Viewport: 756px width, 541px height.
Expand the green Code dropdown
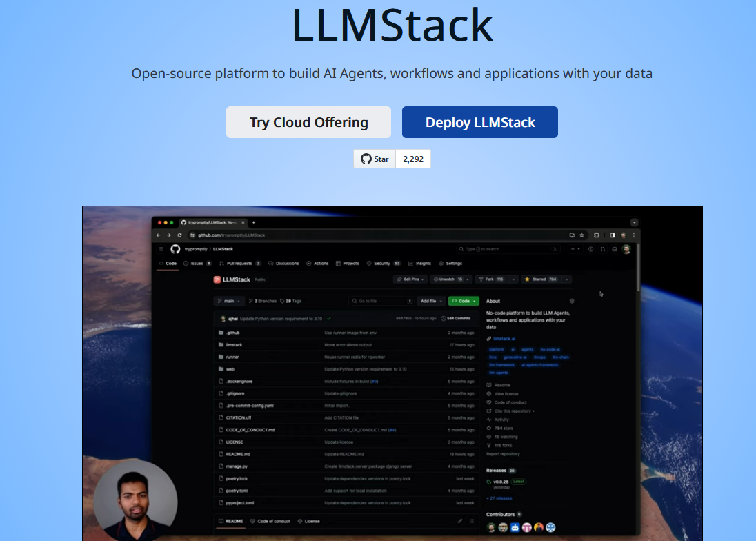[x=463, y=302]
